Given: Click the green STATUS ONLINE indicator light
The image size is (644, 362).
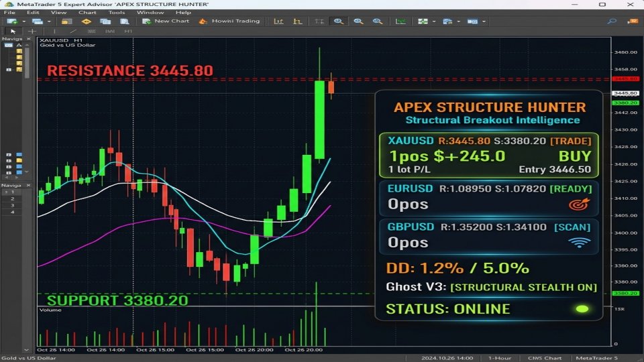Looking at the screenshot, I should pyautogui.click(x=582, y=309).
